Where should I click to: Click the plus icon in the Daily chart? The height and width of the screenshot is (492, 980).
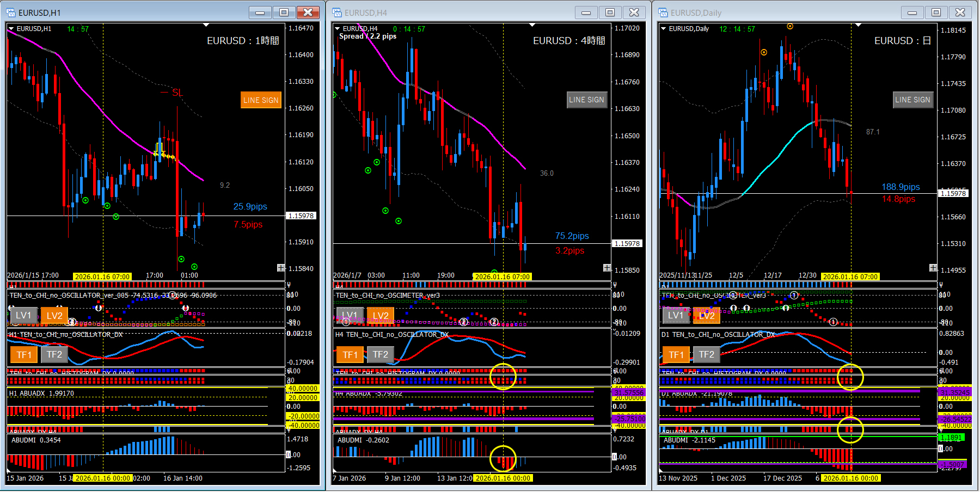[933, 268]
